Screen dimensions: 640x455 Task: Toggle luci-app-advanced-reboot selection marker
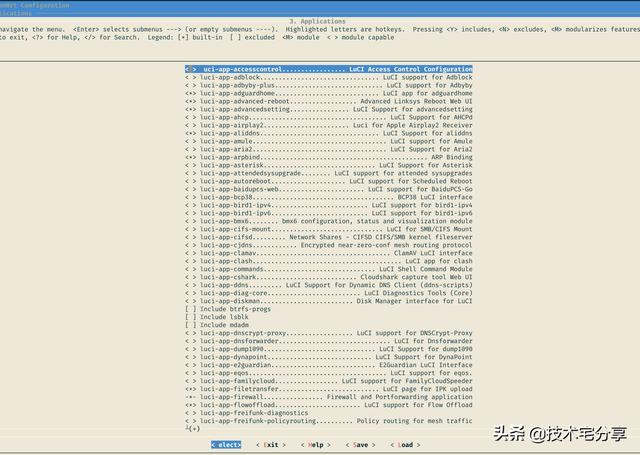(191, 101)
